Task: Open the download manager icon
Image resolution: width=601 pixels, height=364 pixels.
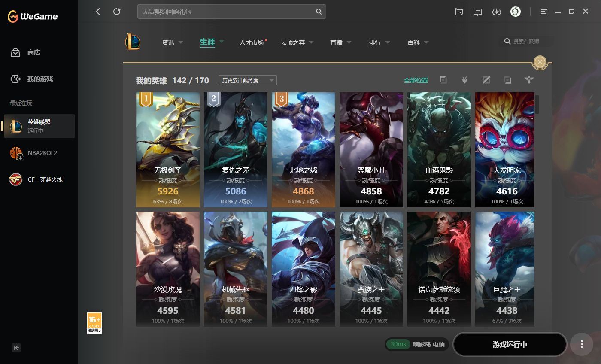Action: coord(496,12)
